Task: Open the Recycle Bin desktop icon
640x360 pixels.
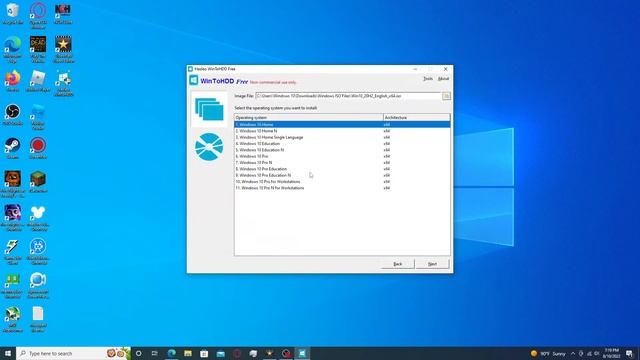Action: 13,11
